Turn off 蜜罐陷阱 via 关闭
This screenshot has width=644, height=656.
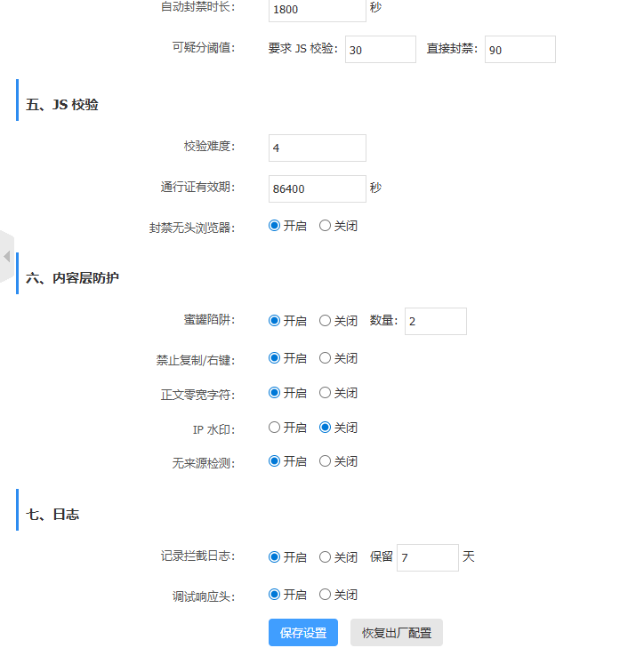[x=325, y=321]
